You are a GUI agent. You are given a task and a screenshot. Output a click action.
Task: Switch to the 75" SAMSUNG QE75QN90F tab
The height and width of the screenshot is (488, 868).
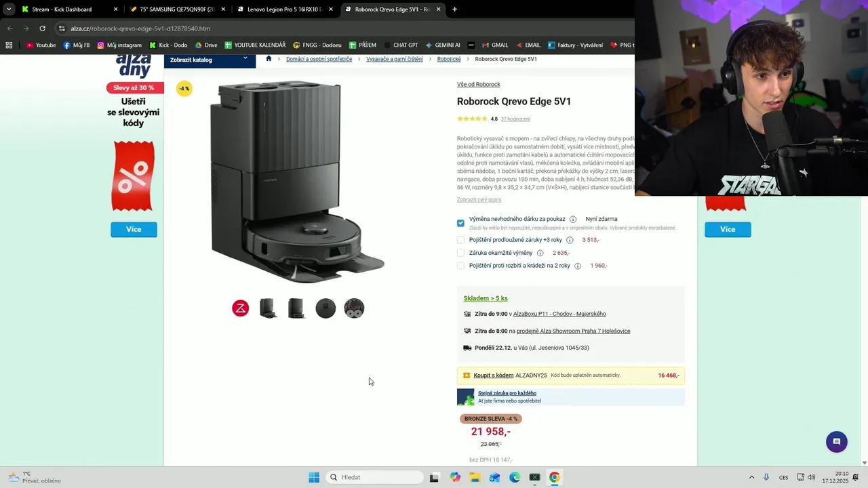pyautogui.click(x=178, y=9)
